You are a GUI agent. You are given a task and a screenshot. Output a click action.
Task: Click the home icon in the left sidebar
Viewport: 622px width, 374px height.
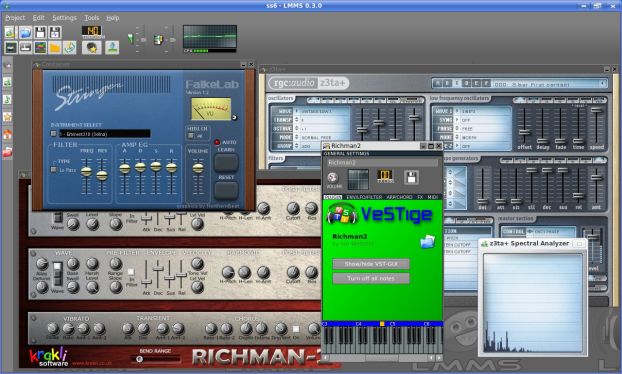point(7,134)
